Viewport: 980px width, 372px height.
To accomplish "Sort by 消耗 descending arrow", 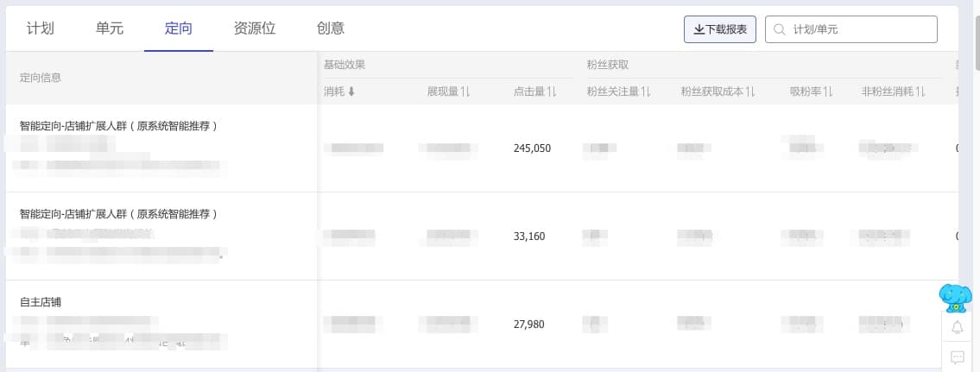I will coord(351,91).
